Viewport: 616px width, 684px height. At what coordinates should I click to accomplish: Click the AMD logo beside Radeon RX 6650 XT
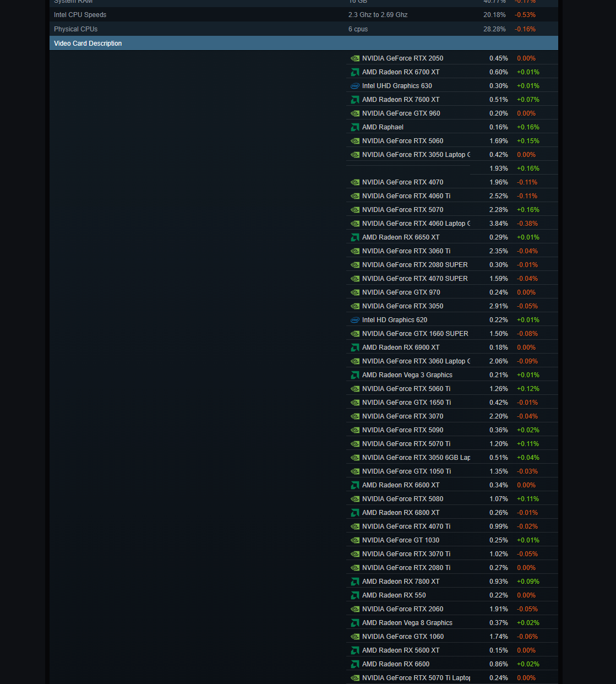[x=355, y=237]
